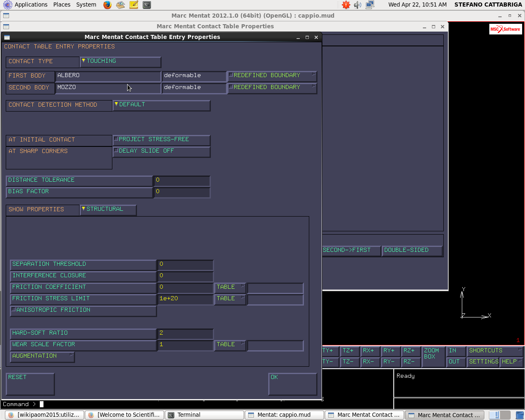The image size is (525, 420).
Task: Switch to wikipaom2015 browser taskbar entry
Action: 44,415
